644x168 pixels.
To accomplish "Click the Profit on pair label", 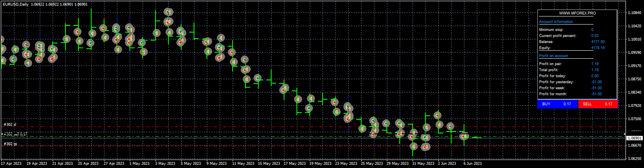I will coord(550,64).
